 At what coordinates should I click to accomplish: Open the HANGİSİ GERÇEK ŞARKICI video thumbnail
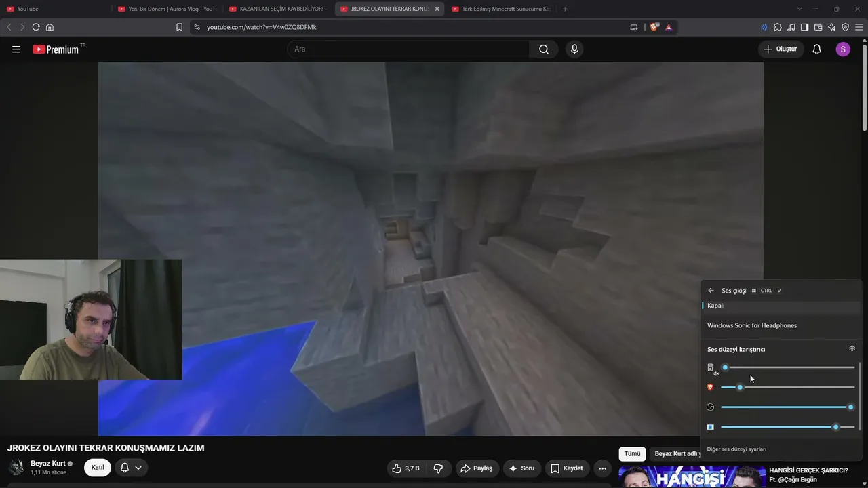tap(692, 477)
